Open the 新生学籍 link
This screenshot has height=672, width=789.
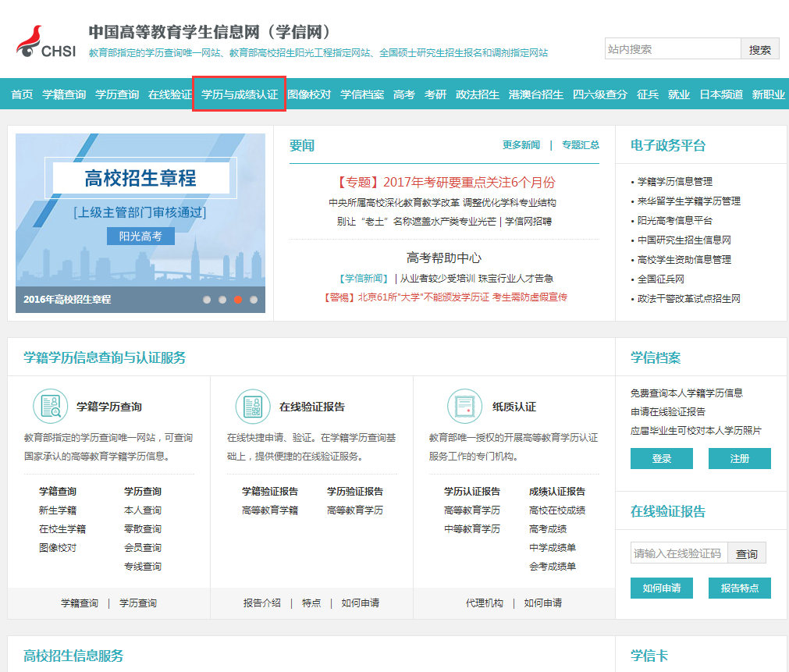click(58, 510)
